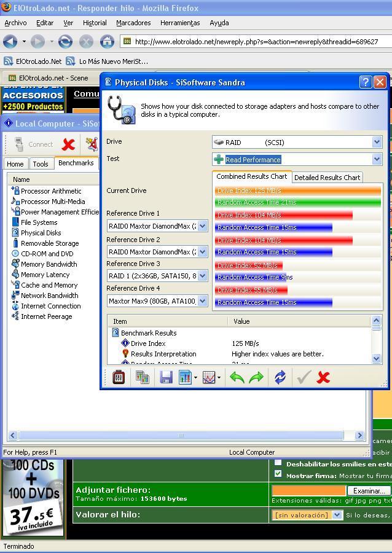
Task: Select Internet Peerage benchmark
Action: click(x=46, y=316)
